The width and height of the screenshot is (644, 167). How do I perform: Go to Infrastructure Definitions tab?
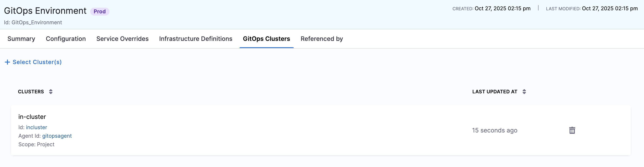[195, 39]
